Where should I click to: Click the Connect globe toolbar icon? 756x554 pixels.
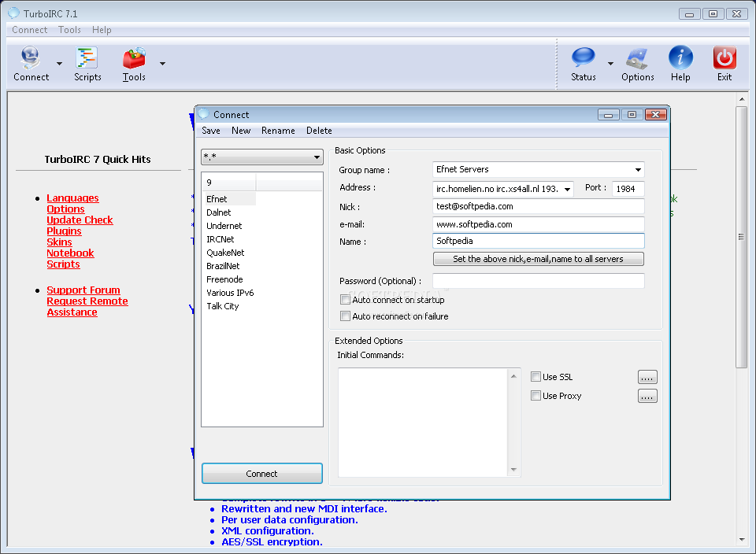(x=30, y=58)
